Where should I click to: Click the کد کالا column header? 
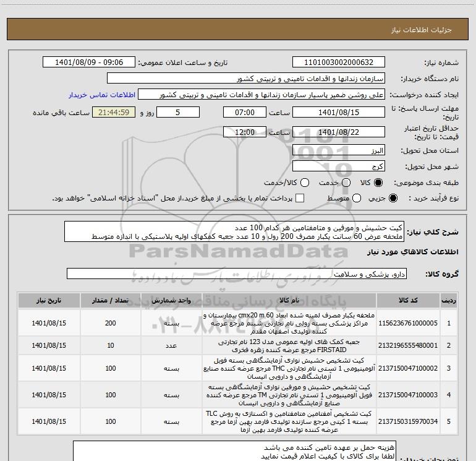coord(408,301)
